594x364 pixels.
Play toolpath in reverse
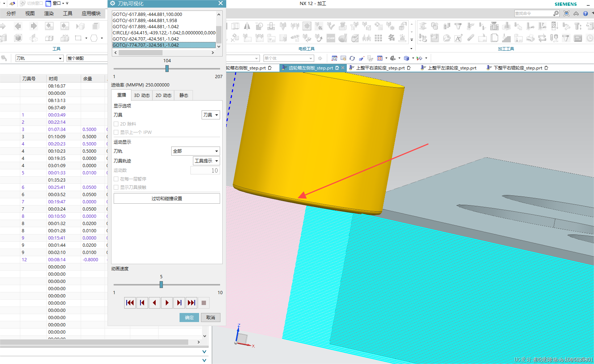tap(155, 303)
